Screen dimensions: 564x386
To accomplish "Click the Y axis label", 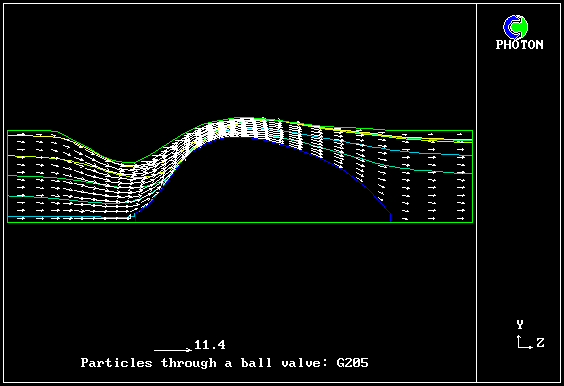I will coord(520,324).
